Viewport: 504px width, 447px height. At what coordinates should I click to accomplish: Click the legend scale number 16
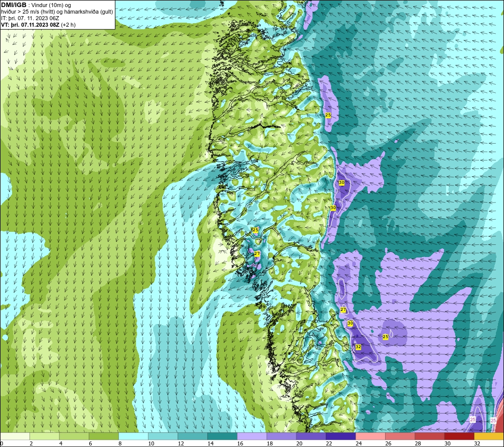[x=240, y=443]
